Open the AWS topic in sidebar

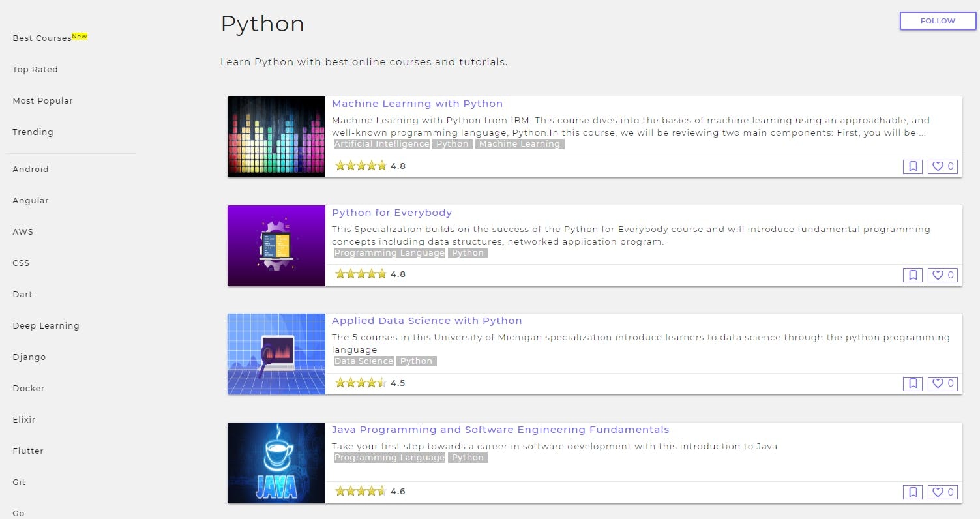(x=23, y=231)
